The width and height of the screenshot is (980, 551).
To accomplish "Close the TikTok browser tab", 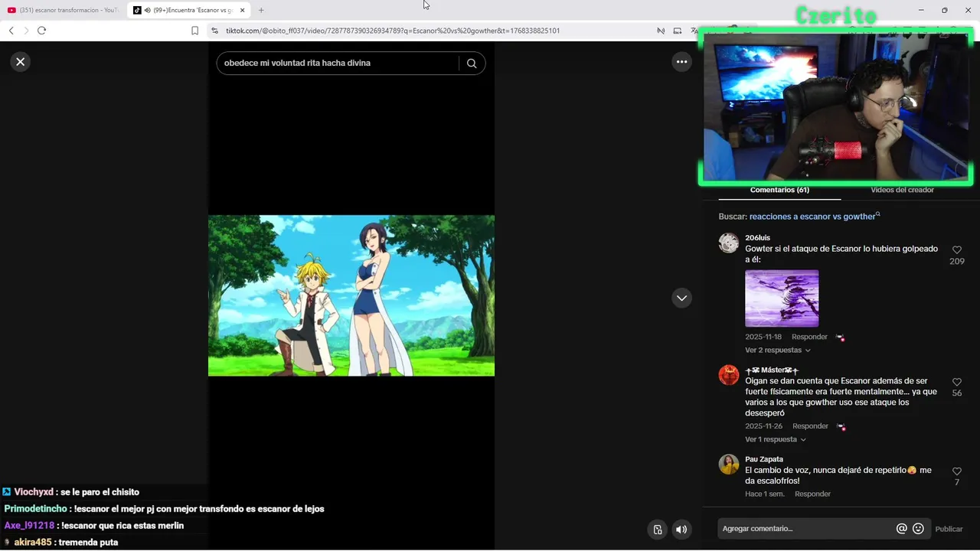I will click(243, 10).
